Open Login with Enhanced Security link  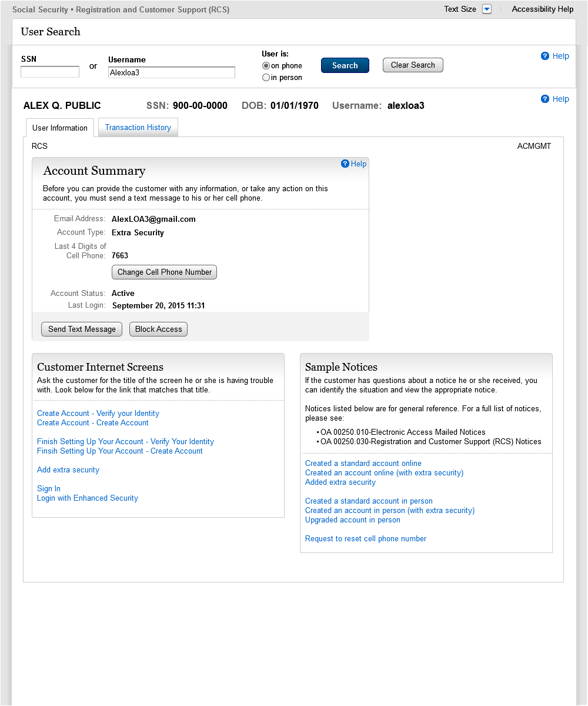88,498
